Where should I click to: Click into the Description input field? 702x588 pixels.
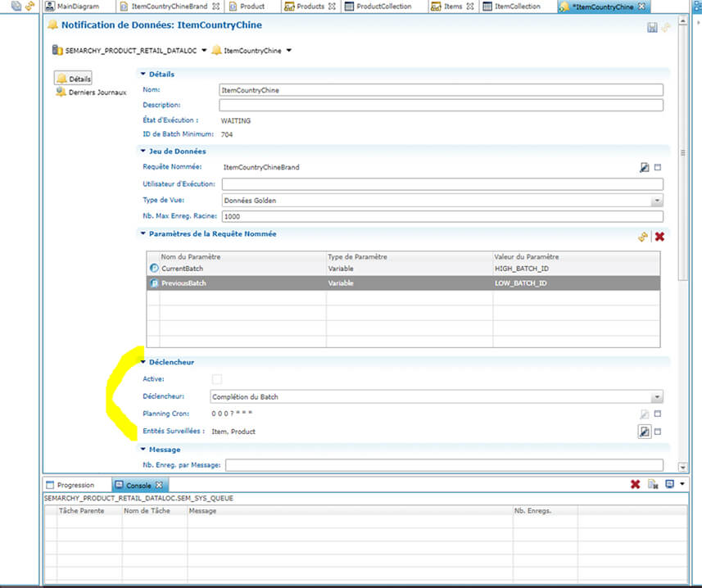pos(441,105)
